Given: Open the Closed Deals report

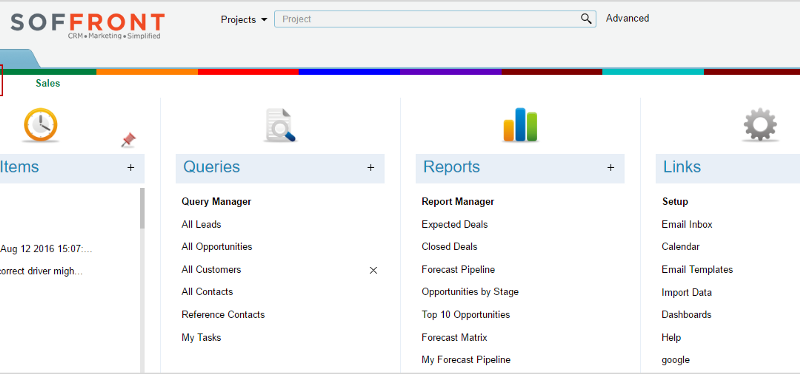Looking at the screenshot, I should [449, 246].
